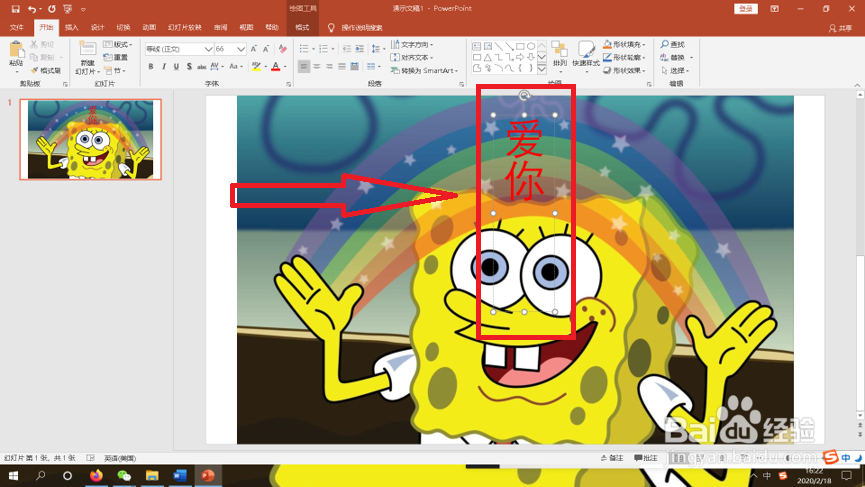Set justified text alignment
Viewport: 865px width, 487px height.
point(342,67)
